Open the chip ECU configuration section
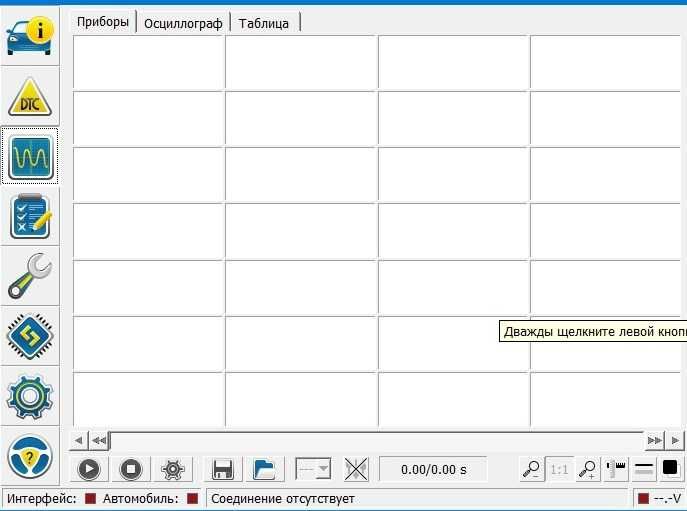This screenshot has height=511, width=687. pos(30,336)
